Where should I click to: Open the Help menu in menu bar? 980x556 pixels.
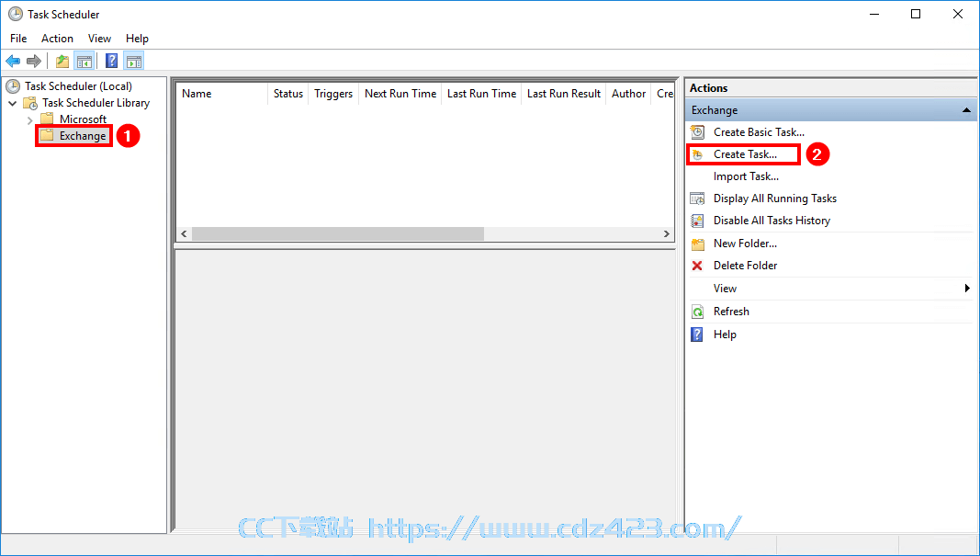(x=137, y=39)
